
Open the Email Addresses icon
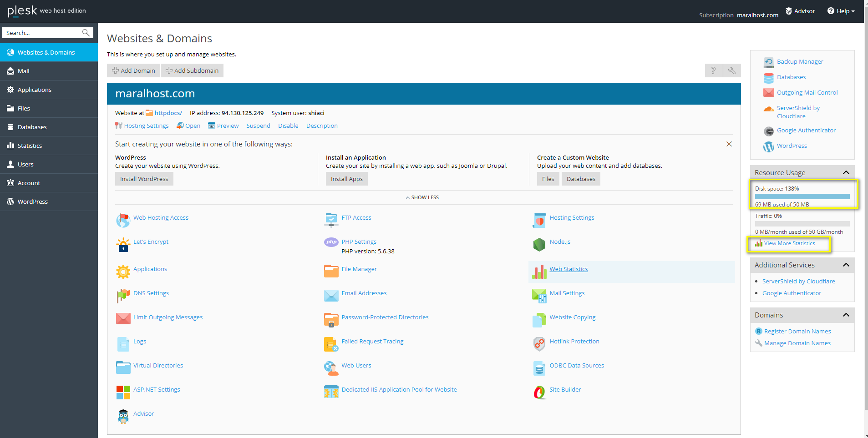pos(331,296)
